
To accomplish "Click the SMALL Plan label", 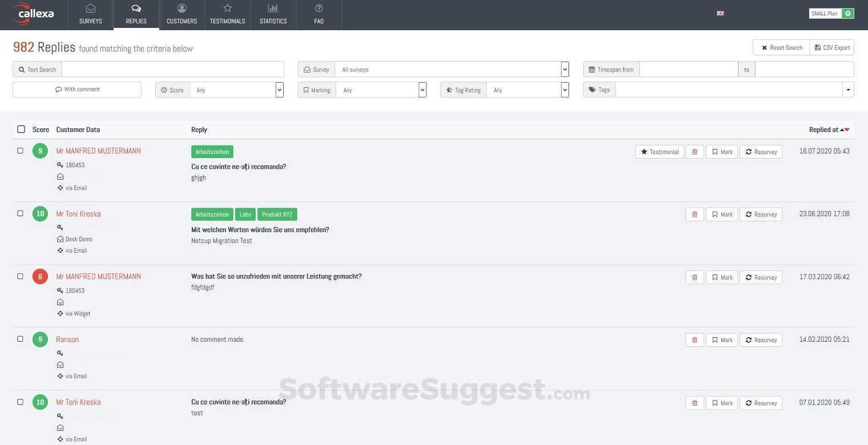I will click(825, 13).
